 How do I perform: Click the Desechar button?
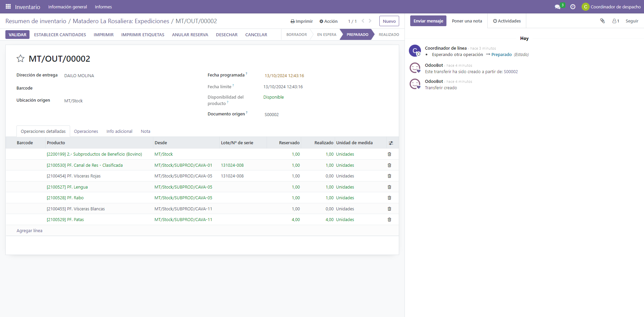[227, 35]
